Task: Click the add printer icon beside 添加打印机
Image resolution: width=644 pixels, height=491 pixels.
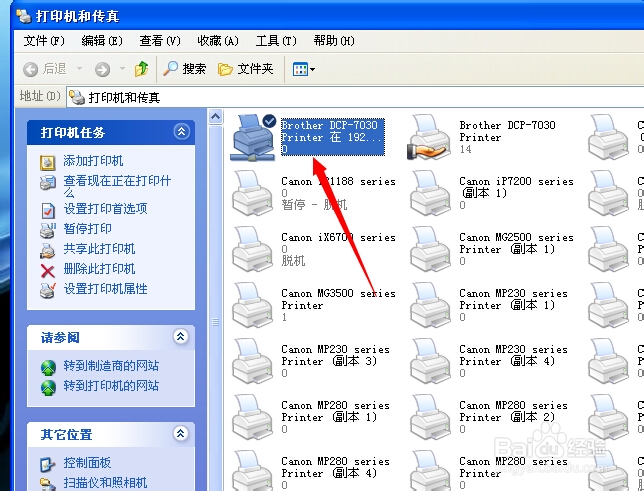Action: [x=48, y=162]
